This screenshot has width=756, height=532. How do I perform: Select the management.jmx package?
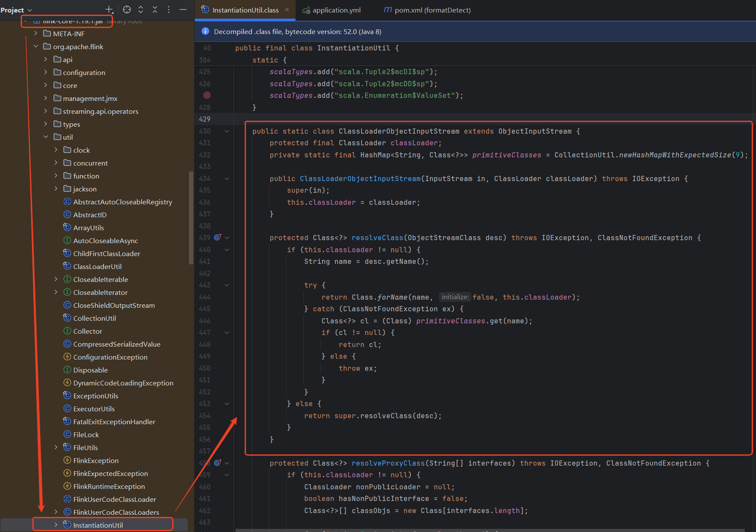(x=90, y=98)
